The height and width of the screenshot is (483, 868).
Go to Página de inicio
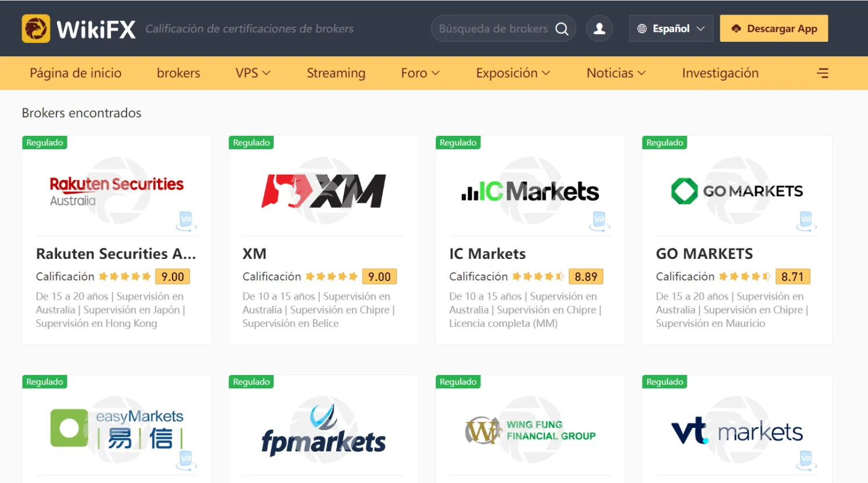point(76,73)
